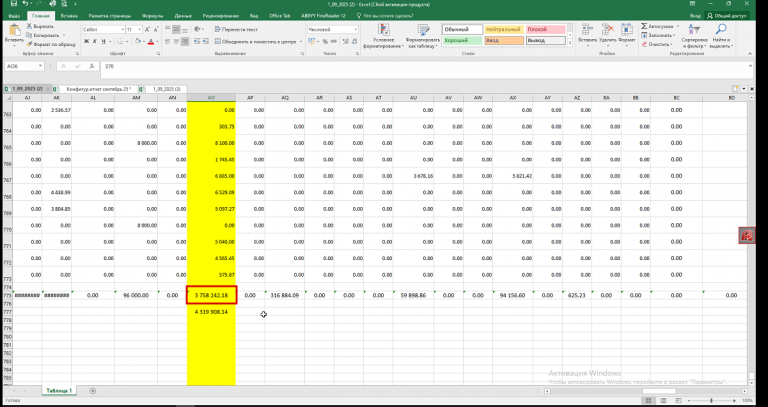The width and height of the screenshot is (768, 407).
Task: Click the text orientation icon
Action: [x=197, y=29]
